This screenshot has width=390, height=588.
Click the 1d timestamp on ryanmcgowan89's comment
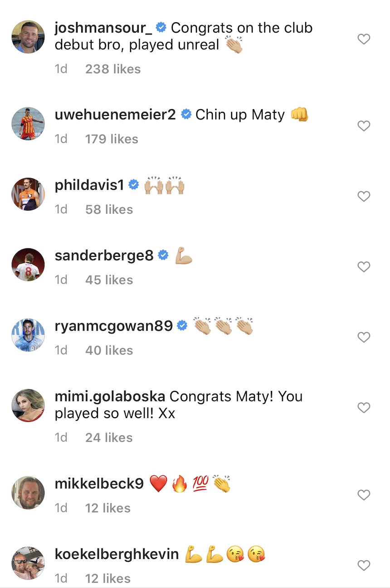pyautogui.click(x=61, y=350)
